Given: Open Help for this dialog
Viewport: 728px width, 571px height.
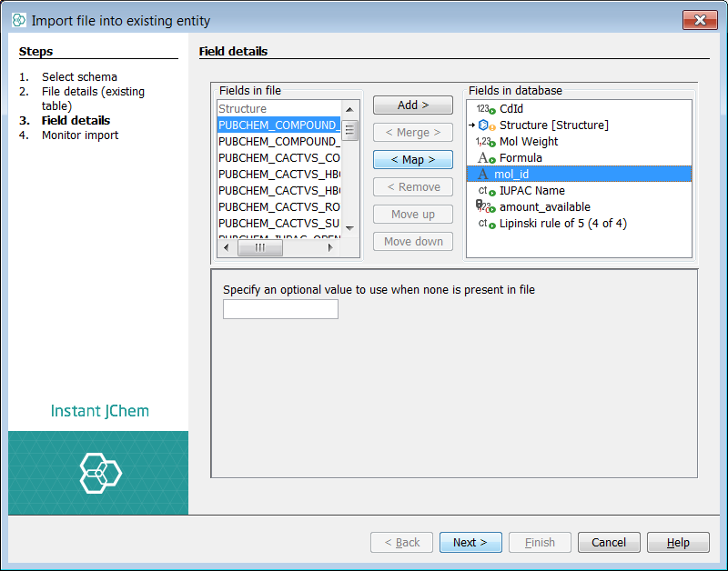Looking at the screenshot, I should 678,543.
